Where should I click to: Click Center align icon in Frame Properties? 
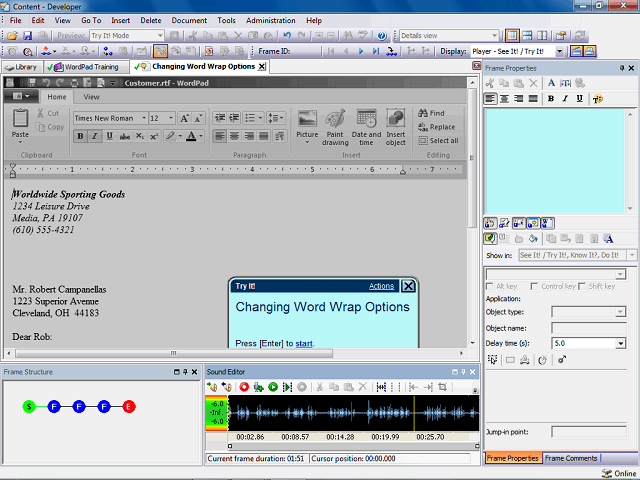504,99
